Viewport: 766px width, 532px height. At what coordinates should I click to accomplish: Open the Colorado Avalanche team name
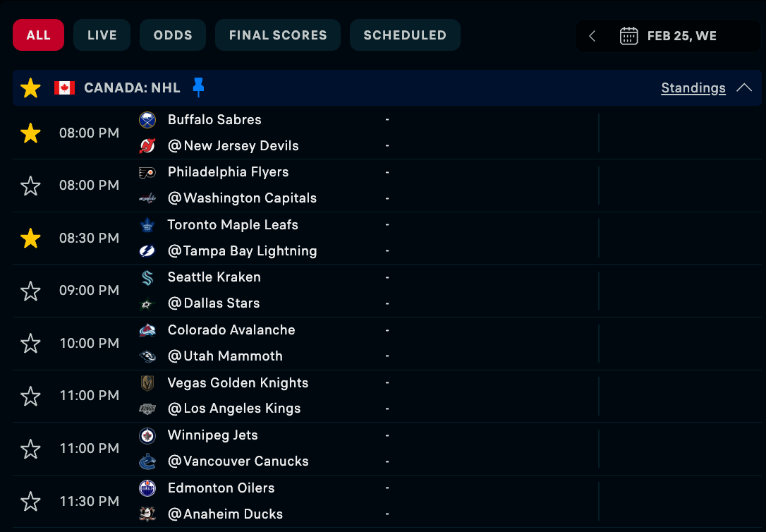pyautogui.click(x=231, y=330)
